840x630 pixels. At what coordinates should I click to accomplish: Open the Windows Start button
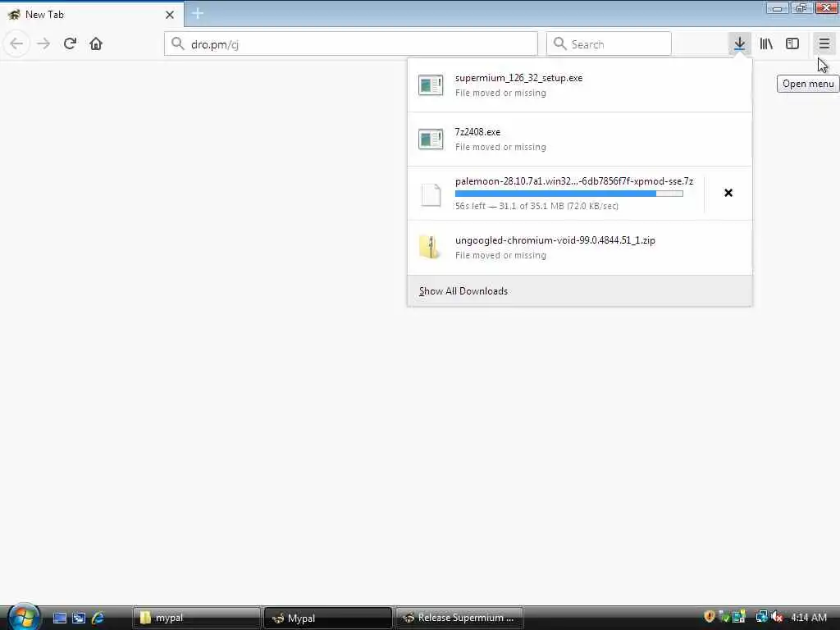tap(22, 617)
